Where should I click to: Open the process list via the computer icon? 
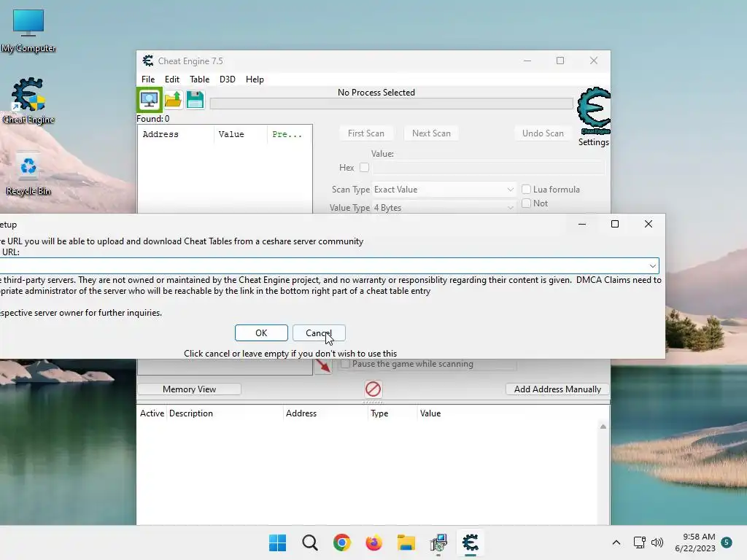[149, 99]
